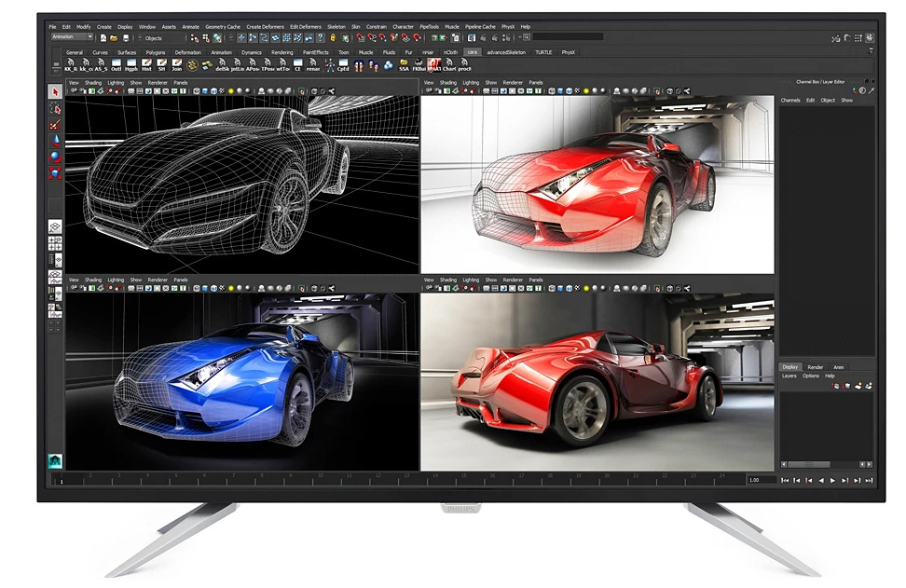Image resolution: width=906 pixels, height=588 pixels.
Task: Choose the Lasso select tool
Action: [x=55, y=109]
